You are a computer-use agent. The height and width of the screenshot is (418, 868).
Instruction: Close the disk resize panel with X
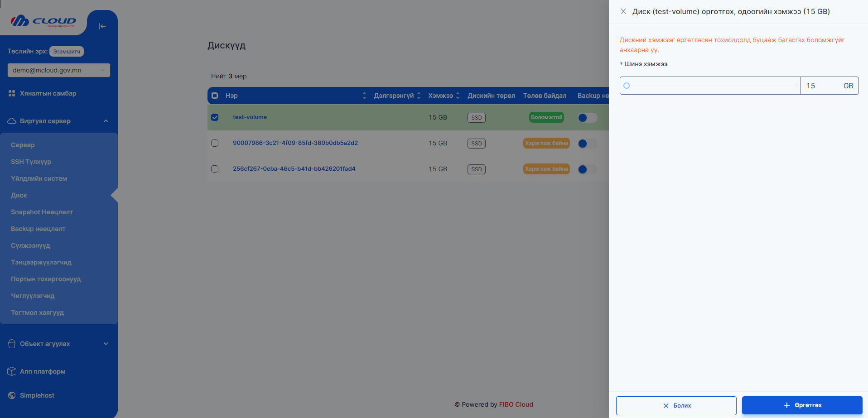pyautogui.click(x=623, y=11)
